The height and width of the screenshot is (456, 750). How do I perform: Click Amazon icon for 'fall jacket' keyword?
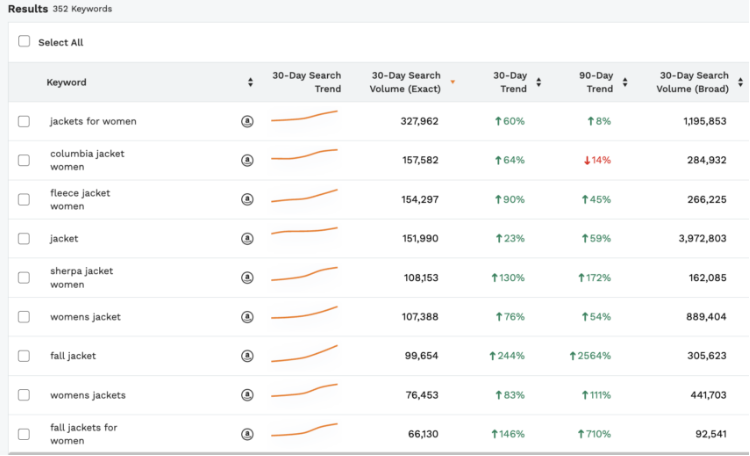(x=247, y=356)
